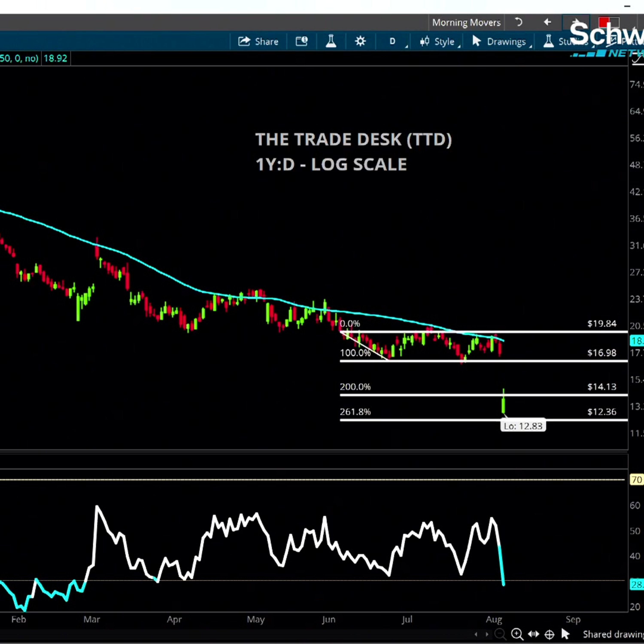Click the 200.0% Fibonacci level label

pos(355,387)
